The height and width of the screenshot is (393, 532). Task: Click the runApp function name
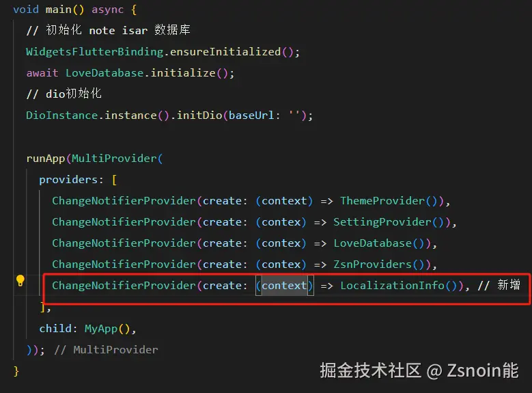click(46, 159)
